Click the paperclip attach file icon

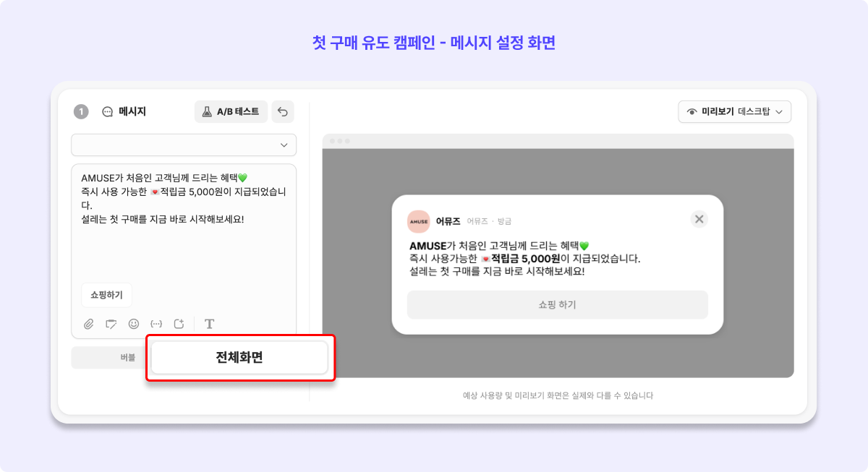click(89, 324)
